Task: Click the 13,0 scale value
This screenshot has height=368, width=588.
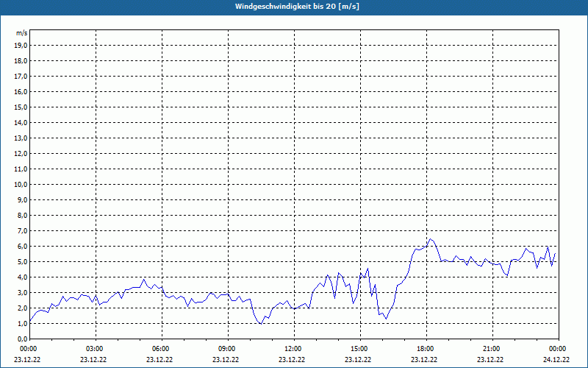Action: pos(21,138)
